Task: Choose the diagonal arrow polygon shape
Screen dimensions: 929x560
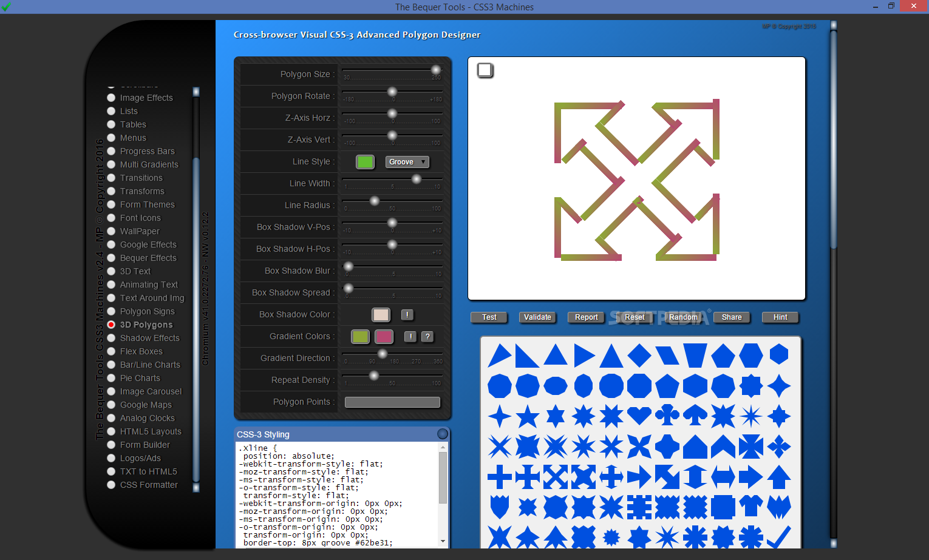Action: tap(667, 476)
